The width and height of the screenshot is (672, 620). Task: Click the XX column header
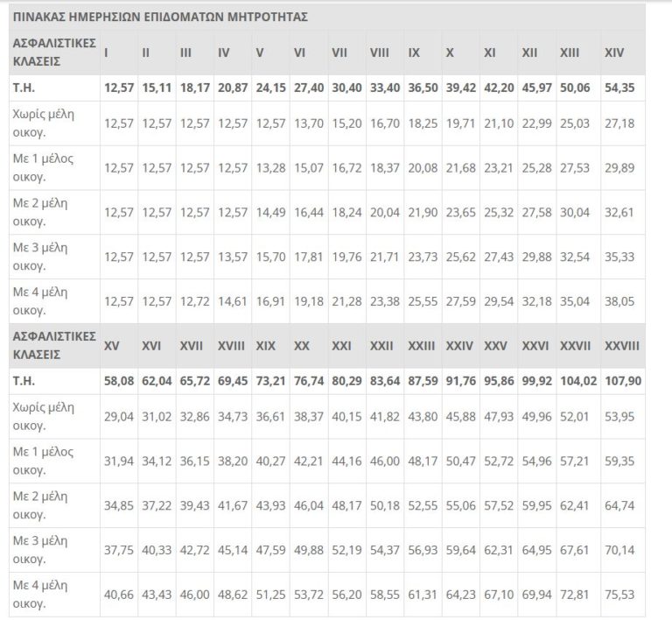302,346
